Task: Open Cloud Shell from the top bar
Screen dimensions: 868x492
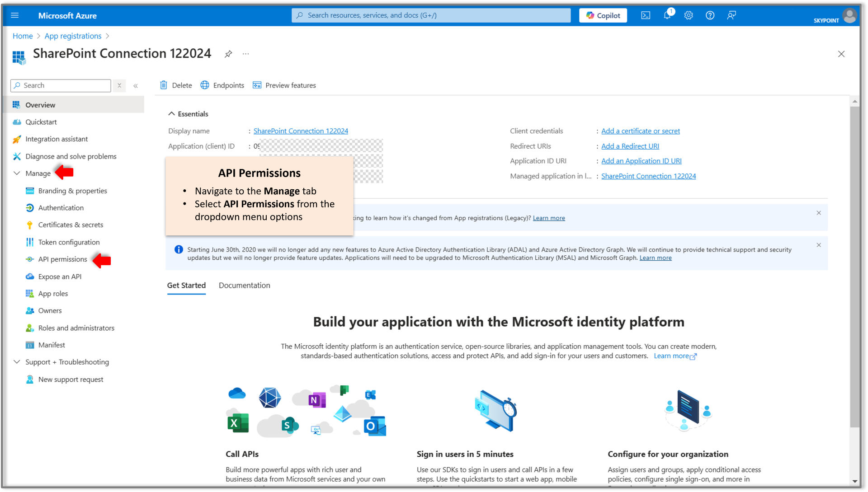Action: (646, 15)
